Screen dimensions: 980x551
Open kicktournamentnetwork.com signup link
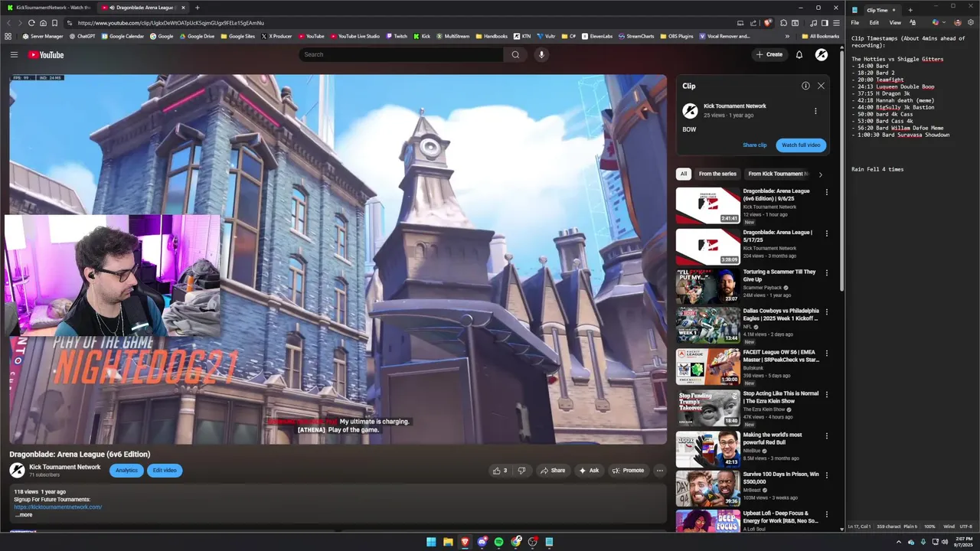click(x=57, y=507)
